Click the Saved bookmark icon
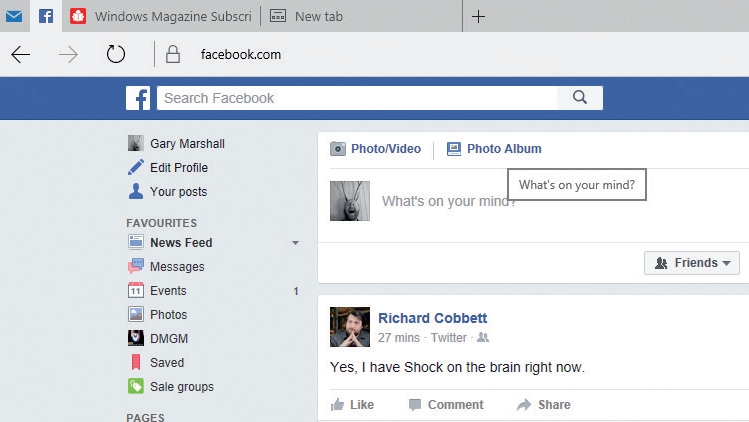The height and width of the screenshot is (422, 749). tap(136, 362)
